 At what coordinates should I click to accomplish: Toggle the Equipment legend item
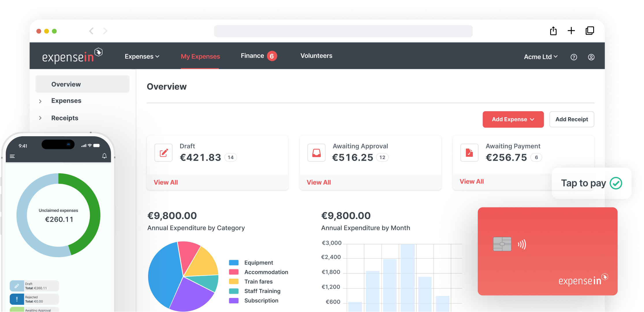point(234,263)
